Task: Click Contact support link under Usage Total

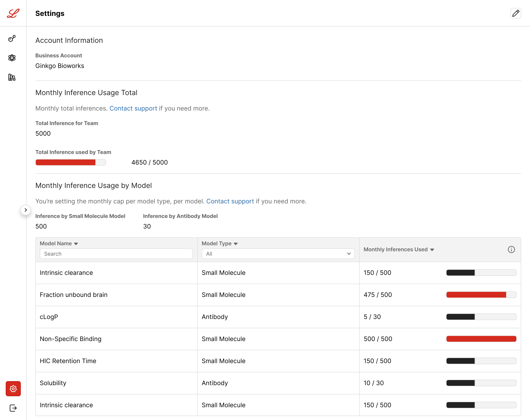Action: pyautogui.click(x=133, y=108)
